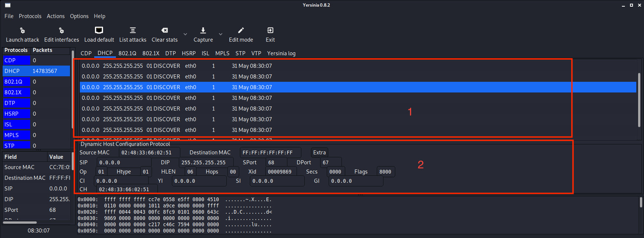
Task: Open the Protocols menu
Action: point(30,16)
